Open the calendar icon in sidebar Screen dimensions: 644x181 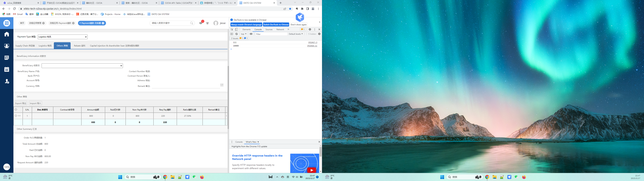coord(7,70)
